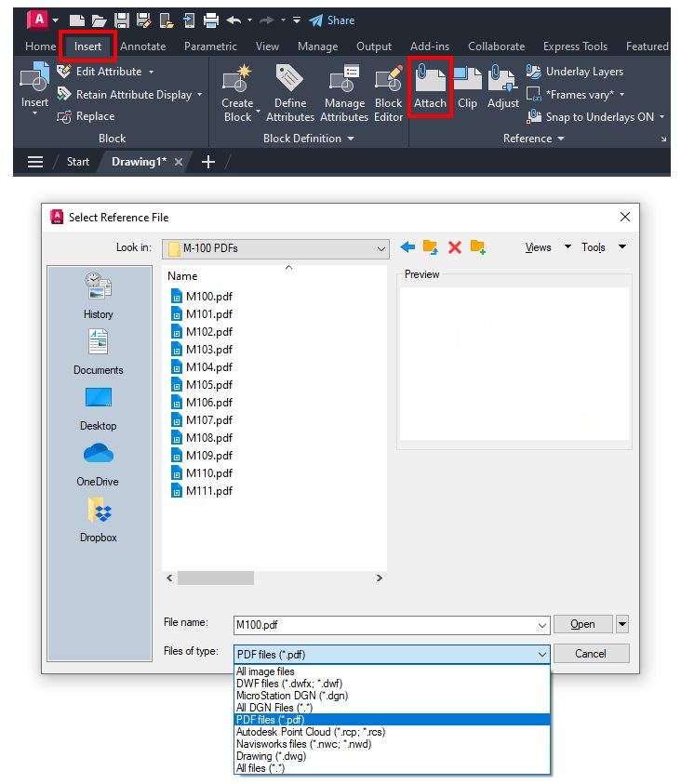This screenshot has width=681, height=784.
Task: Open Define Attributes tool
Action: 290,93
